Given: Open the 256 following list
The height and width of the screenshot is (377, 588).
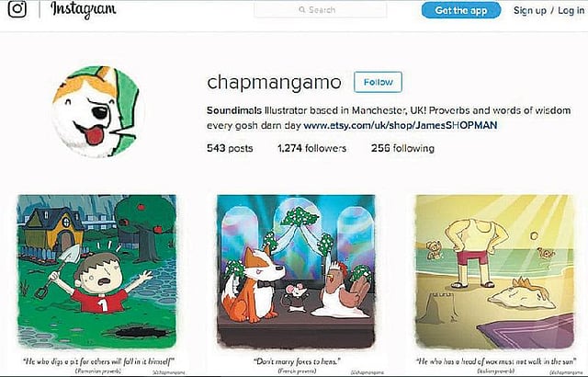Looking at the screenshot, I should click(402, 148).
